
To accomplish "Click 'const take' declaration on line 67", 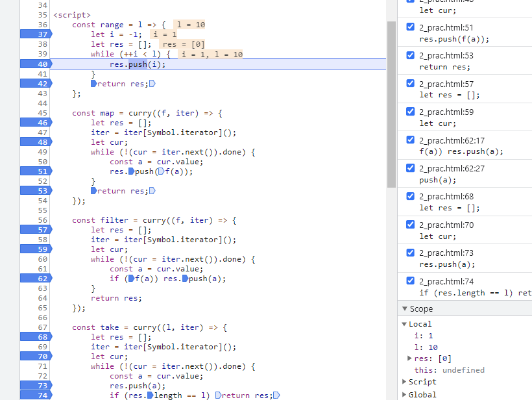I will (95, 327).
